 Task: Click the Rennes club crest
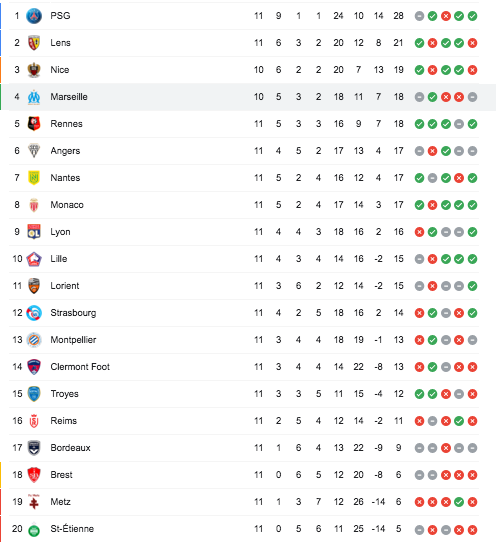click(x=34, y=124)
